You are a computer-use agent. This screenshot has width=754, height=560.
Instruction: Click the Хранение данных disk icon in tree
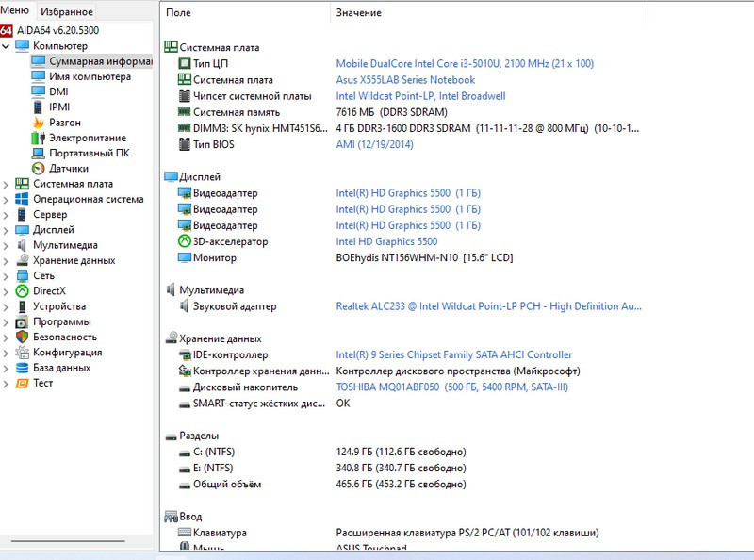(x=22, y=260)
